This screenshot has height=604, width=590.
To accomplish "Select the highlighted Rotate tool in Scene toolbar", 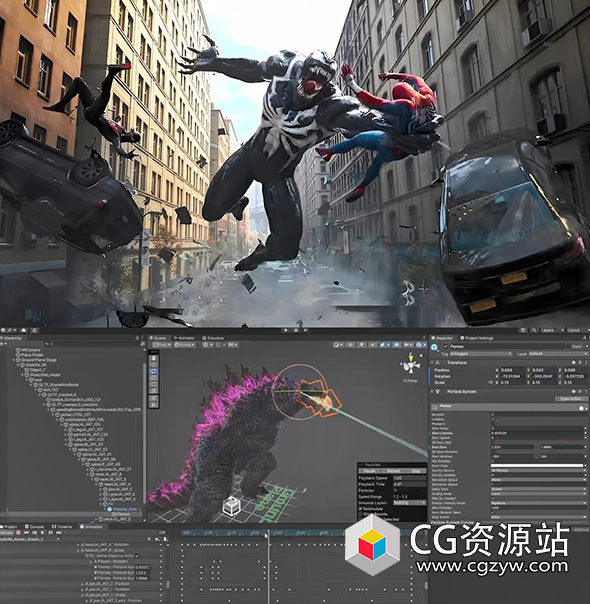I will (153, 371).
